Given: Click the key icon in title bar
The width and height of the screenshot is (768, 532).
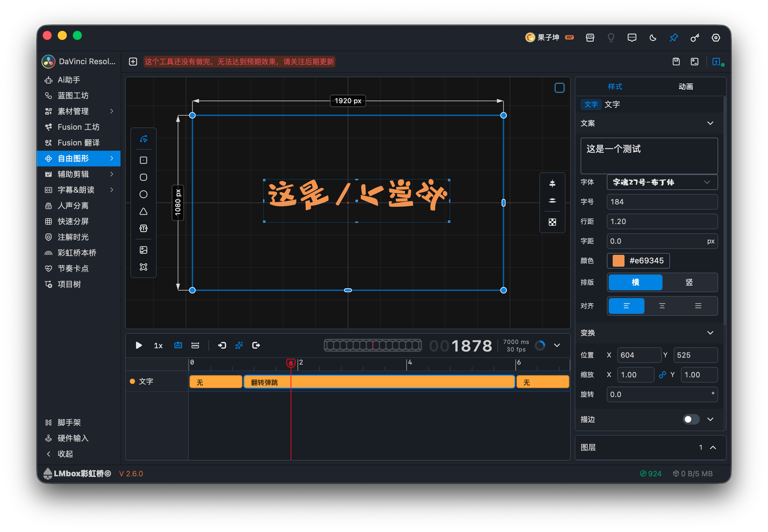Looking at the screenshot, I should [x=695, y=37].
